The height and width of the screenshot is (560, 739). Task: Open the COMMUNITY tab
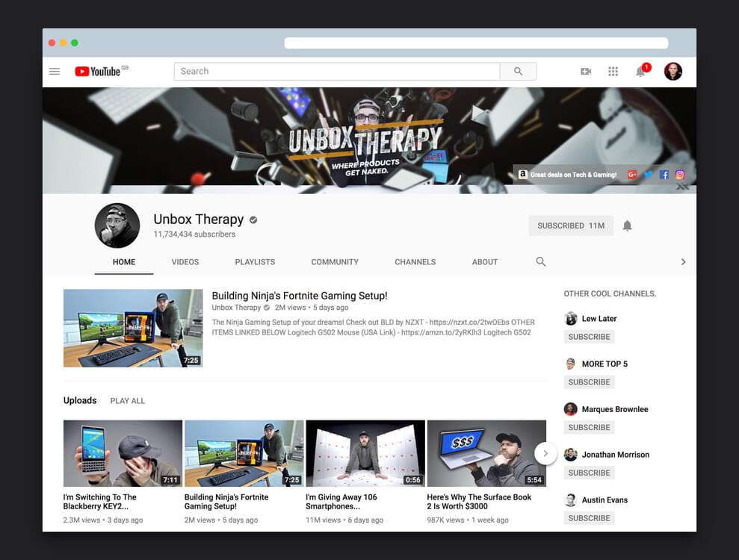pos(335,262)
